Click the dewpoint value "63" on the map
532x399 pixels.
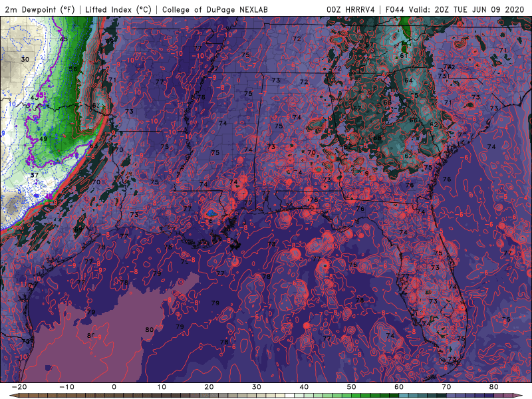point(94,146)
